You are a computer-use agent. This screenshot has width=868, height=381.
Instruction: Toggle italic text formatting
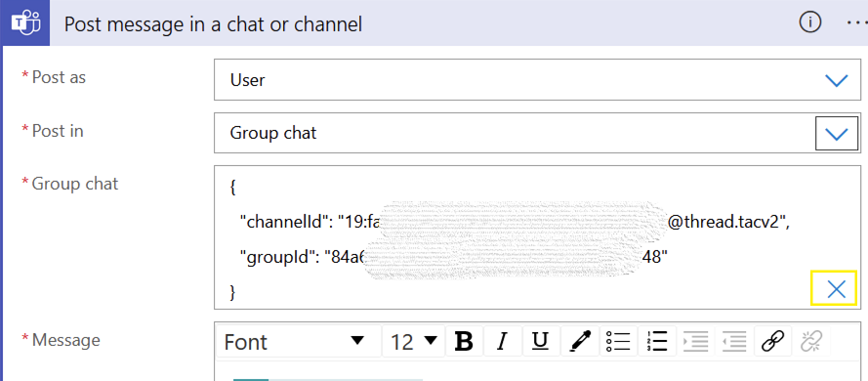click(502, 342)
